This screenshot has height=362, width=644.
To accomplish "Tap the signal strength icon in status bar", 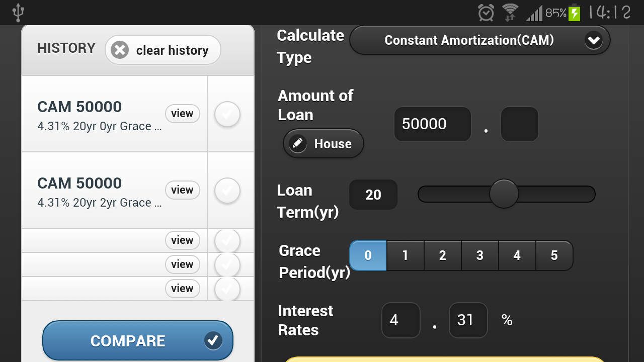I will pos(534,14).
